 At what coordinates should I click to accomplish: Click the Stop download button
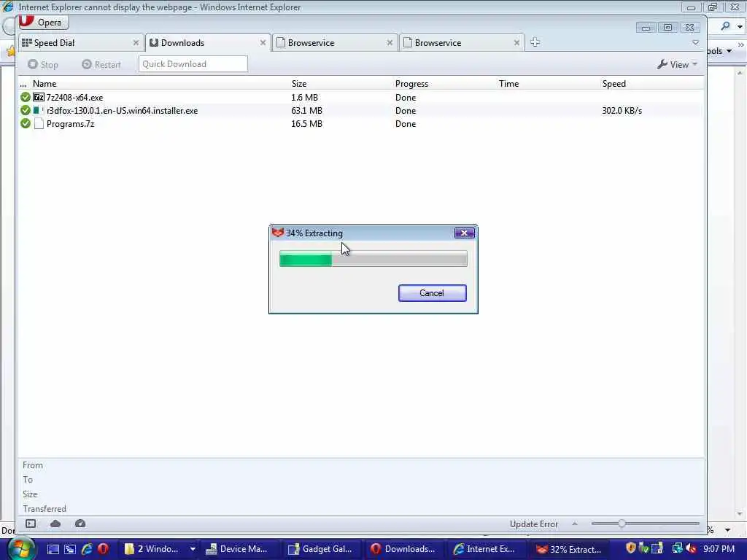[43, 64]
